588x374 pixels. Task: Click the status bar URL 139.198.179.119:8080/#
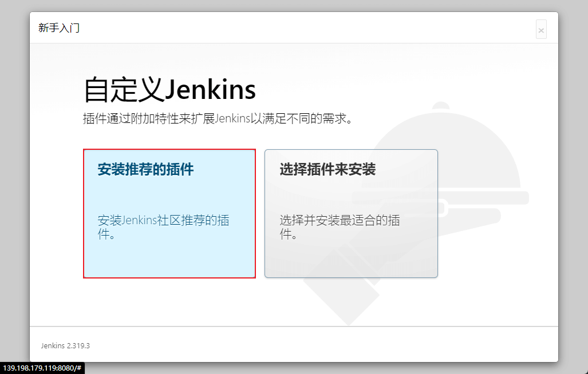pyautogui.click(x=42, y=368)
